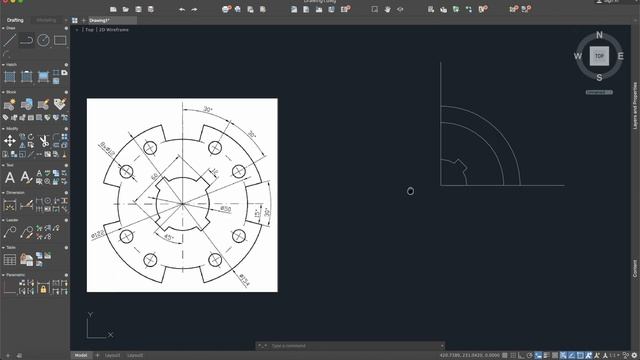The image size is (640, 360).
Task: Click the first Hatch tool icon
Action: point(10,76)
